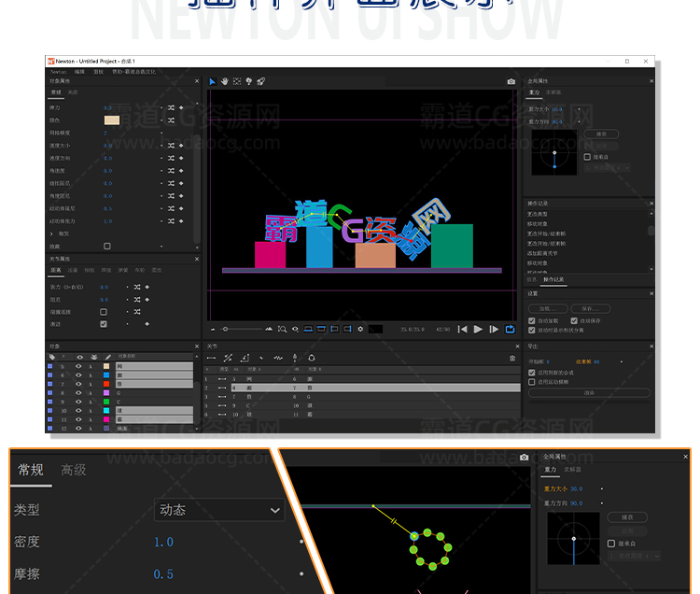Select the 弹簧 joint type tab

(123, 270)
